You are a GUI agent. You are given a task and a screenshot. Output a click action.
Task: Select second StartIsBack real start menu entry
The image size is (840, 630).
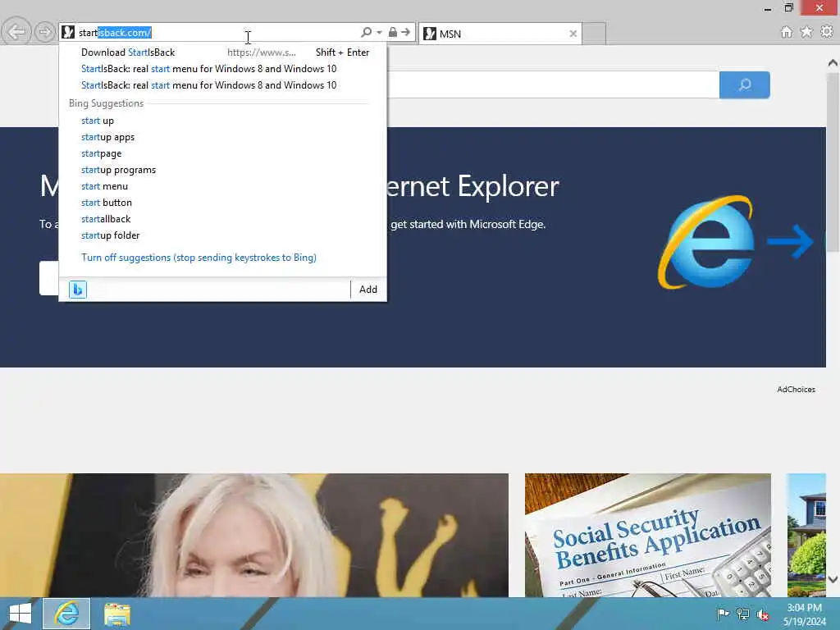click(223, 85)
